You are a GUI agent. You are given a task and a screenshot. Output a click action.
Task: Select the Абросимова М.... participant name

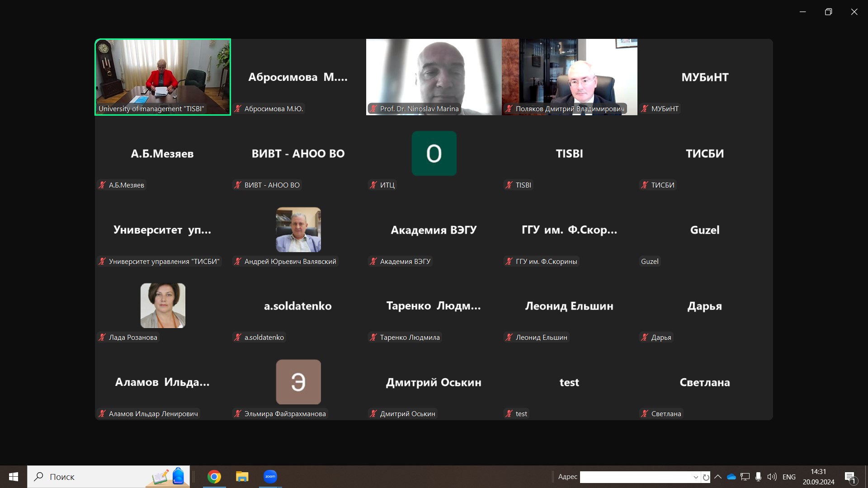click(x=298, y=77)
